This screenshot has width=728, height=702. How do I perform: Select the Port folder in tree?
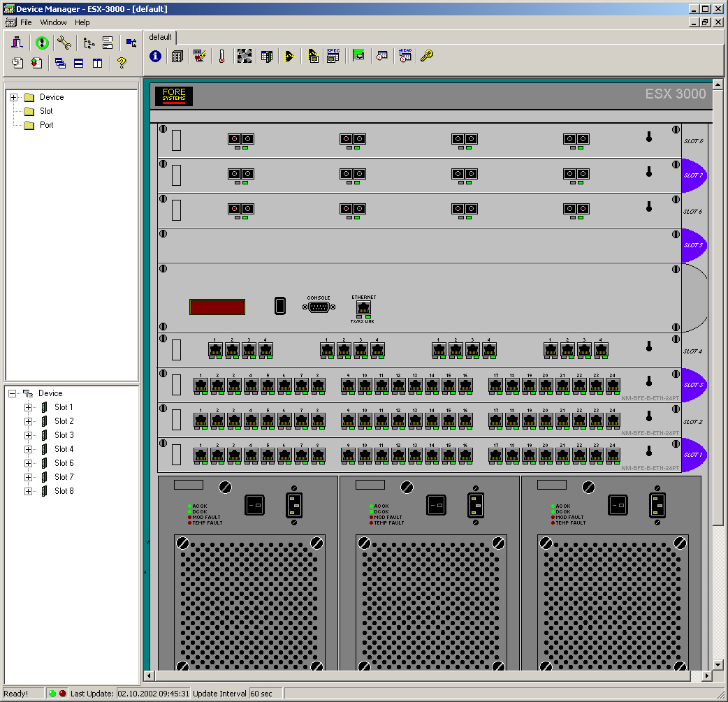click(x=46, y=125)
